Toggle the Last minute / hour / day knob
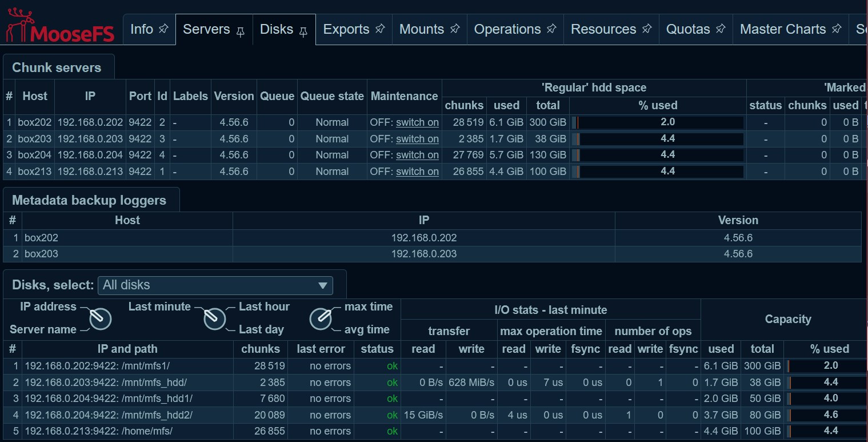 coord(215,318)
